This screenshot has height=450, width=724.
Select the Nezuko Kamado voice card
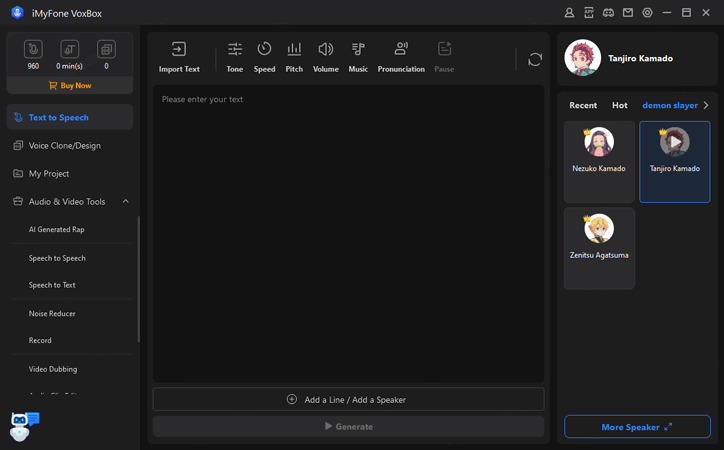click(x=599, y=162)
